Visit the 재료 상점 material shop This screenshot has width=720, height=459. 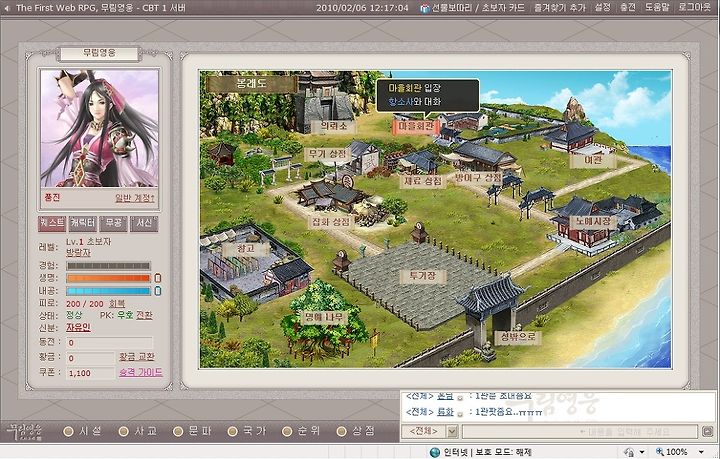(x=422, y=181)
